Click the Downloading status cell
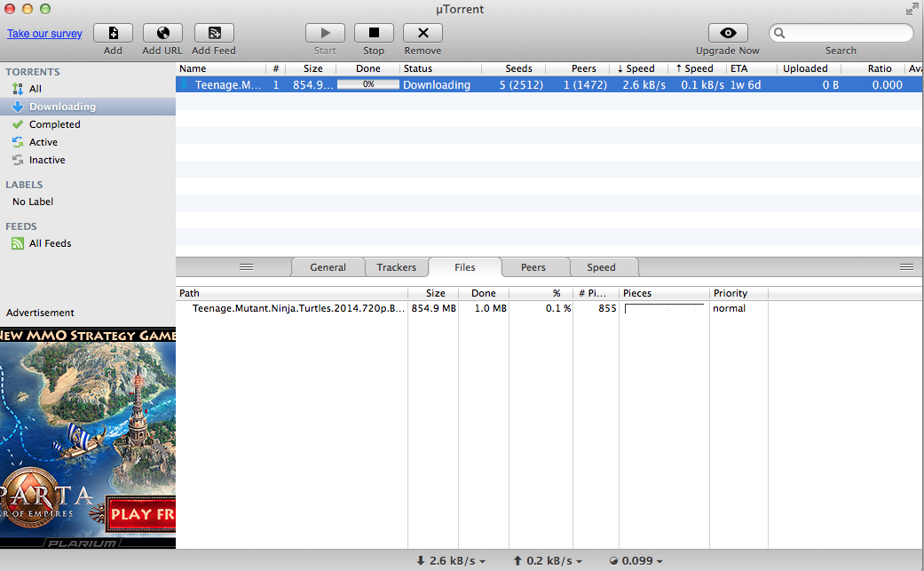 click(437, 85)
